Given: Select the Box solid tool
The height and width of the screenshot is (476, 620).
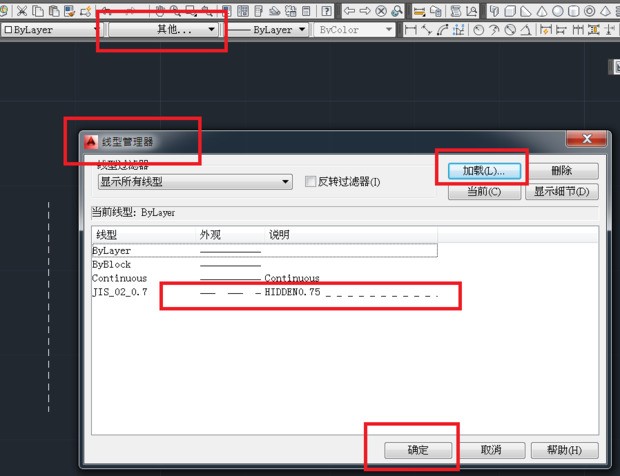Looking at the screenshot, I should pyautogui.click(x=510, y=11).
